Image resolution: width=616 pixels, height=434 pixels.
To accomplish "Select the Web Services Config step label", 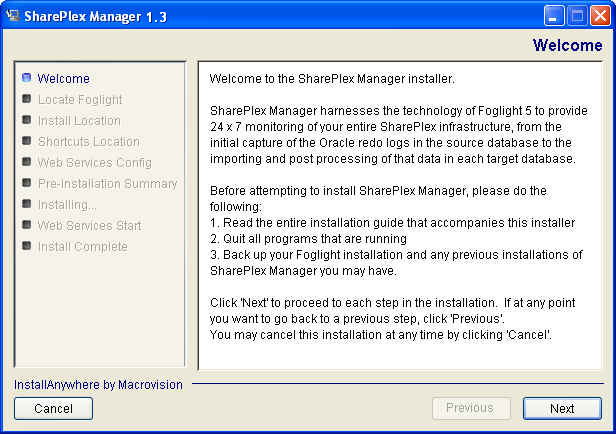I will (95, 163).
